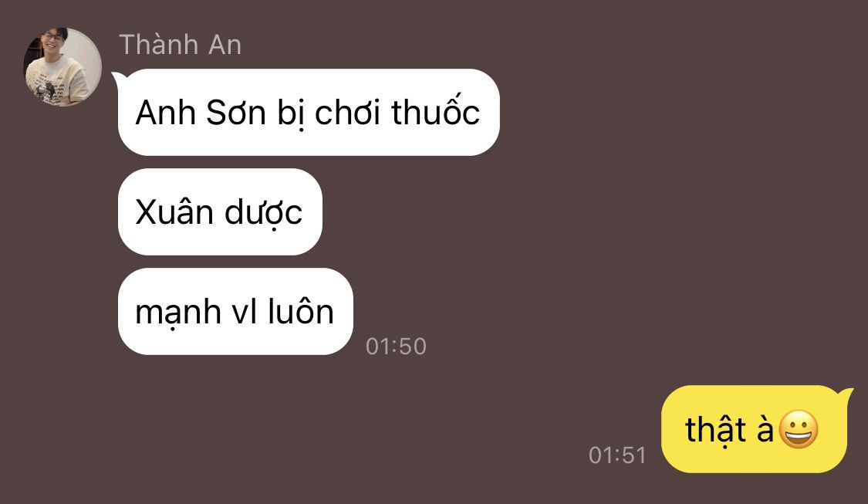Click the word 'mạnh' in the third message

click(178, 313)
